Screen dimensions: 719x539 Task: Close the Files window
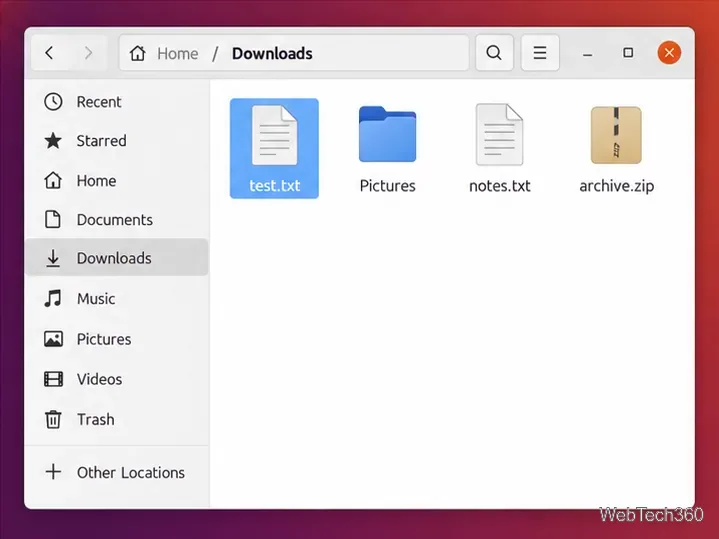click(x=669, y=53)
